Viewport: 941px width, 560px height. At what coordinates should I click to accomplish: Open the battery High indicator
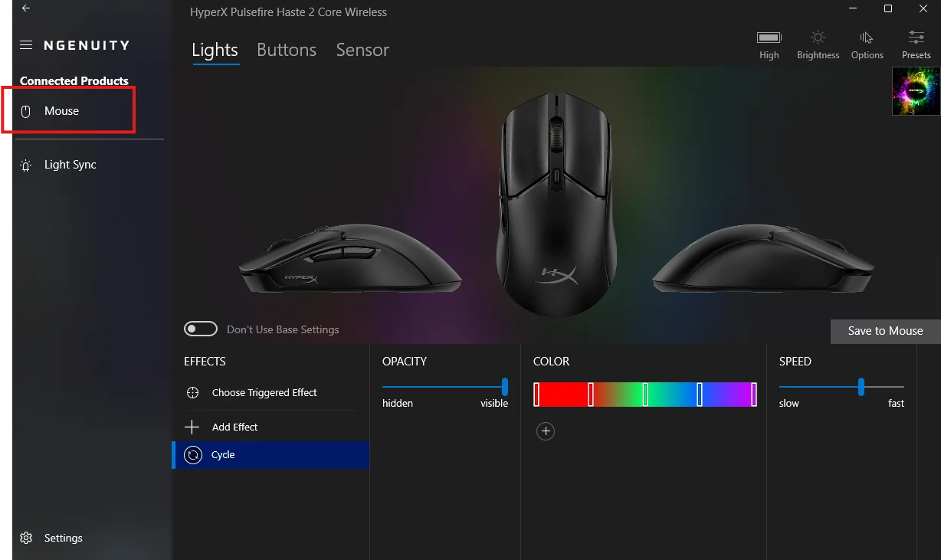pyautogui.click(x=769, y=38)
